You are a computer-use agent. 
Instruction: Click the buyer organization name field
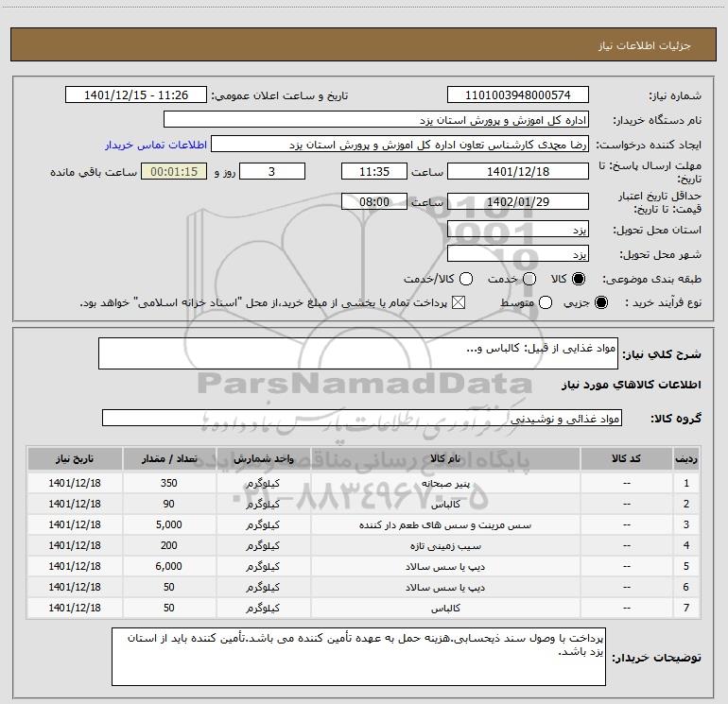point(376,119)
